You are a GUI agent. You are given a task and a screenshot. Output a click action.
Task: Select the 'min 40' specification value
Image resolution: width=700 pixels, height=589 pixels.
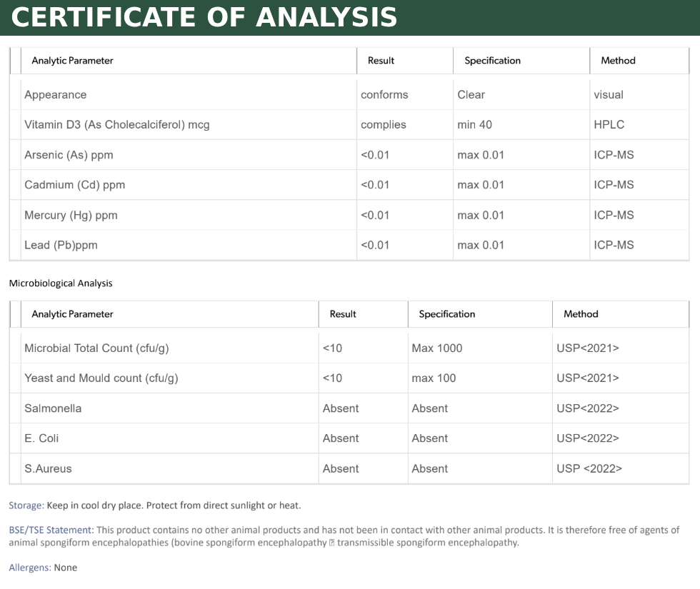click(x=474, y=125)
